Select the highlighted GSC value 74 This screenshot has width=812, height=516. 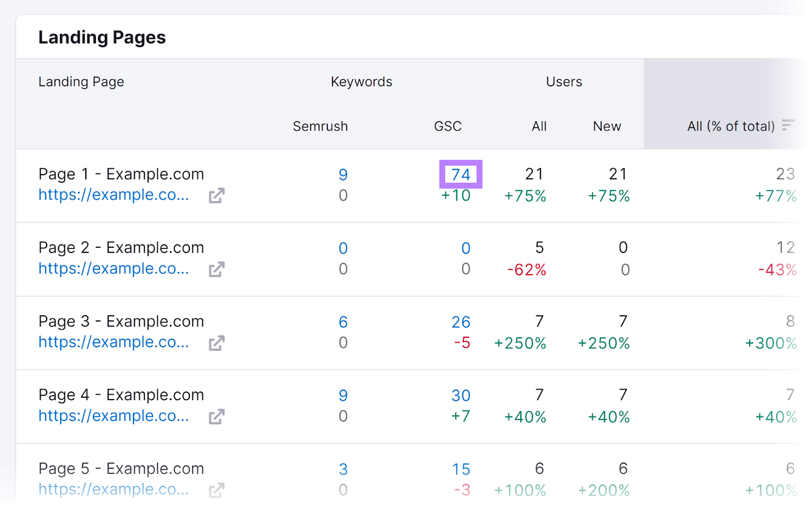(x=460, y=174)
